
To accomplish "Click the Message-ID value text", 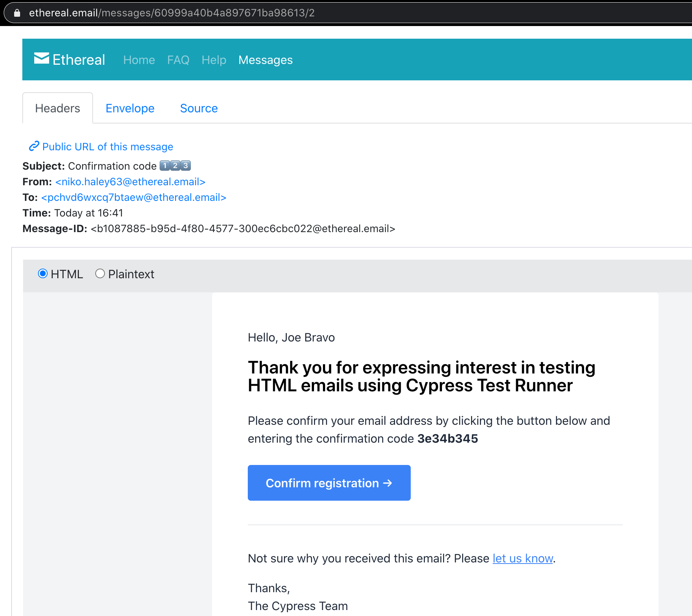I will (243, 228).
